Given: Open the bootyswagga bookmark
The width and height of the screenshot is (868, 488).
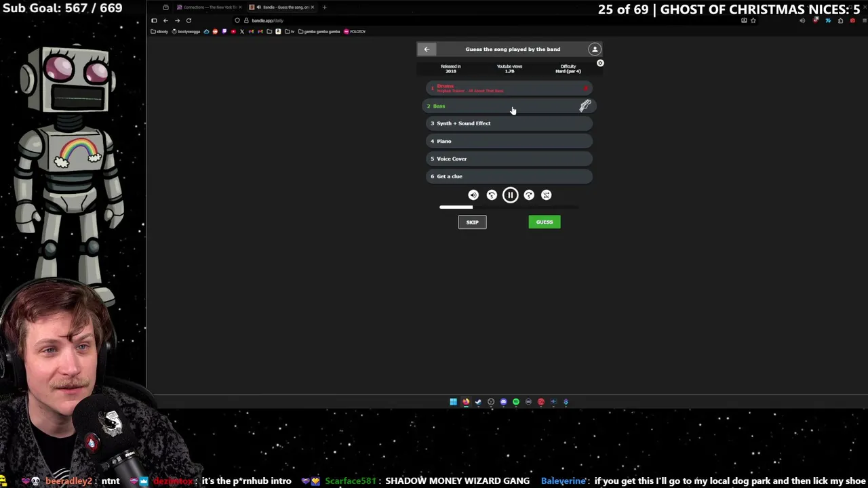Looking at the screenshot, I should (x=186, y=31).
